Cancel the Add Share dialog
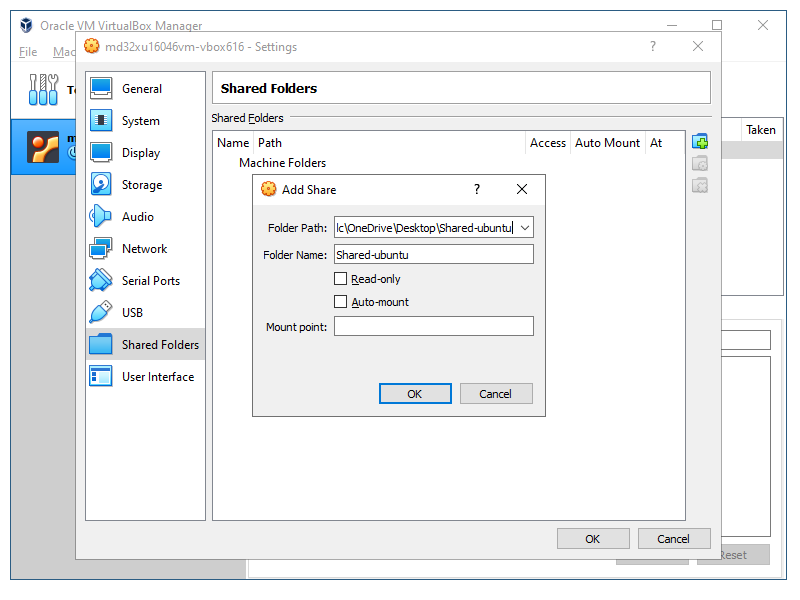Viewport: 800px width, 600px height. click(495, 394)
